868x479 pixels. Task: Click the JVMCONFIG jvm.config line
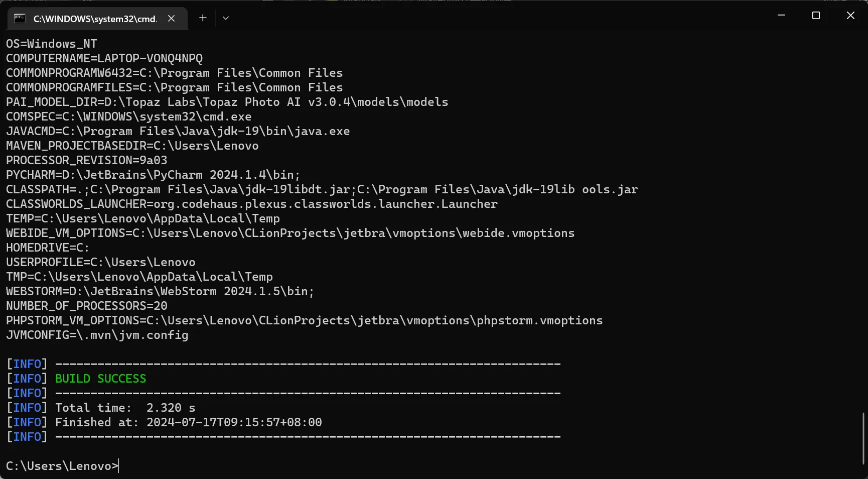pyautogui.click(x=97, y=335)
